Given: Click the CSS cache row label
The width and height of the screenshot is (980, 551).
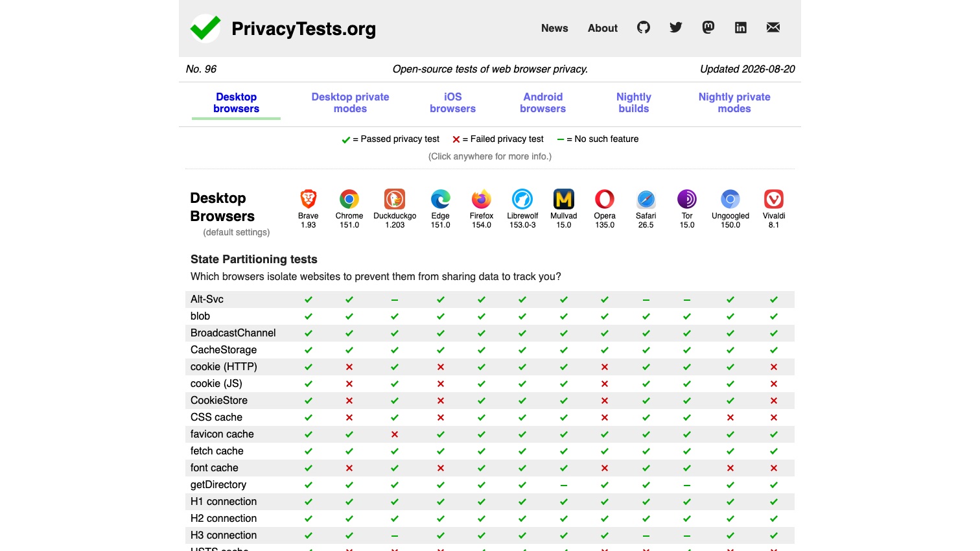Looking at the screenshot, I should pos(216,417).
